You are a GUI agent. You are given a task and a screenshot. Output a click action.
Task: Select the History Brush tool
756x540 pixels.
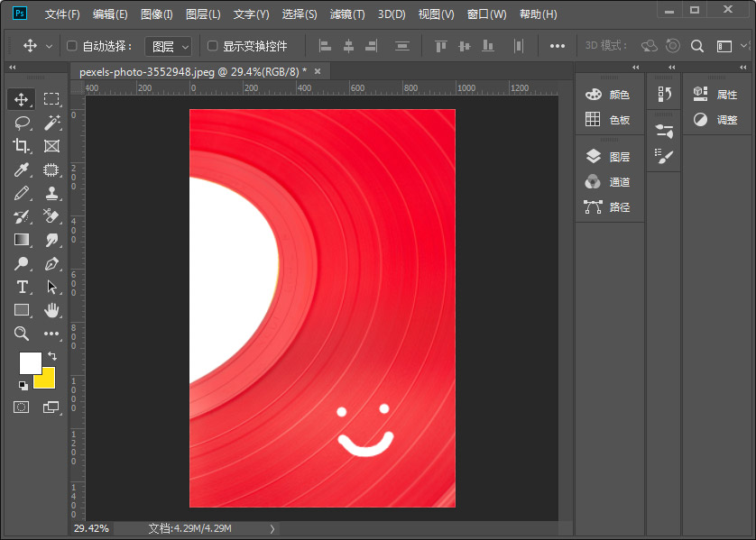pyautogui.click(x=21, y=216)
